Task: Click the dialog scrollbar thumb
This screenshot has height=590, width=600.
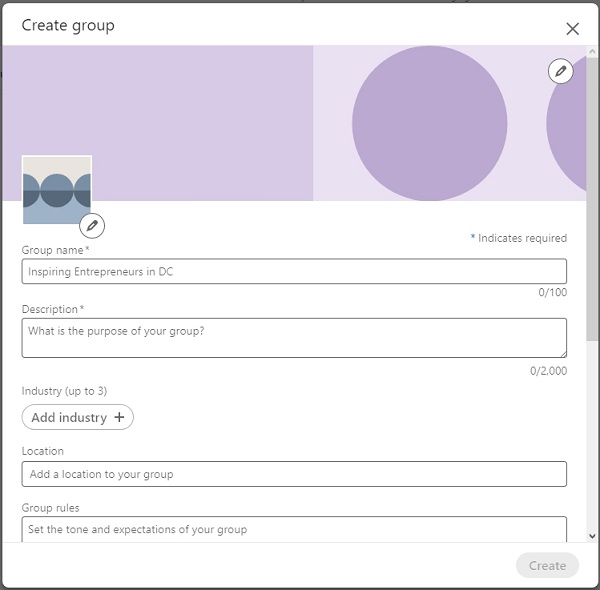Action: tap(592, 199)
